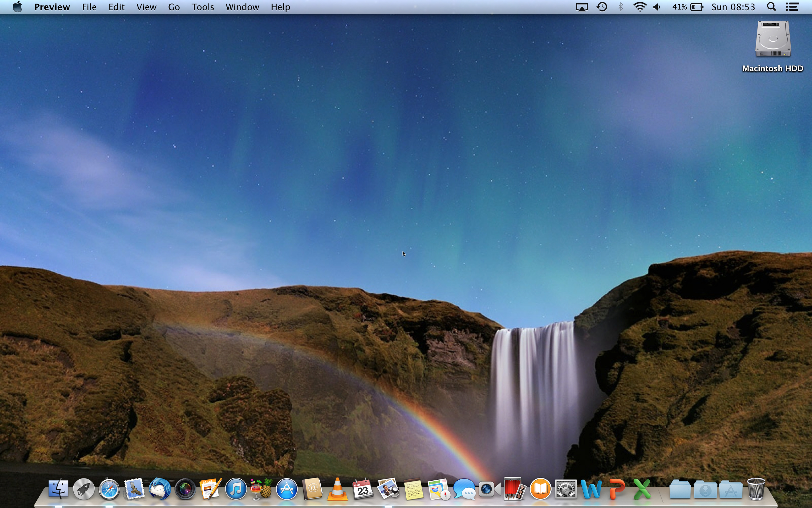Open the Trash in the Dock
Image resolution: width=812 pixels, height=508 pixels.
click(x=756, y=489)
